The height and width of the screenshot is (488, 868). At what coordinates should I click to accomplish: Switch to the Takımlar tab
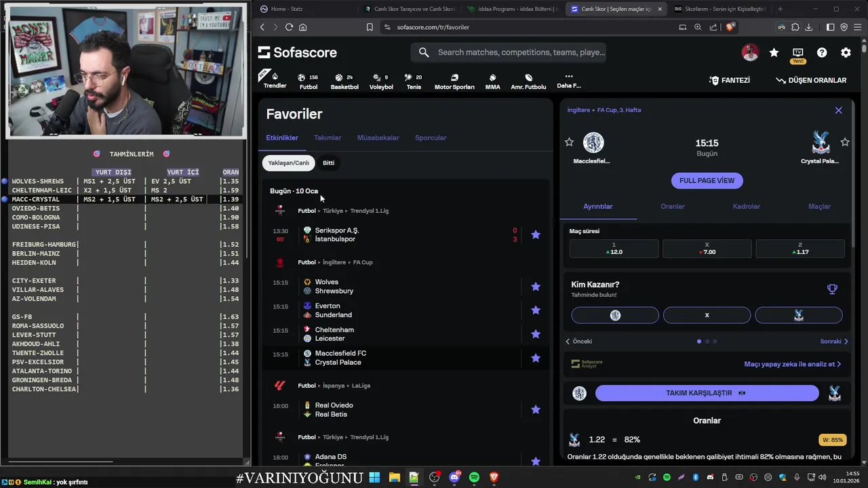tap(328, 138)
